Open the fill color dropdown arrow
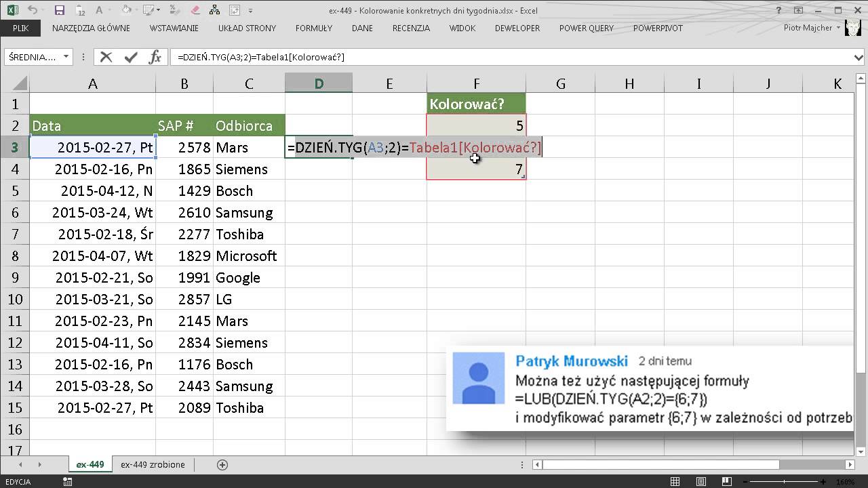Screen dimensions: 868x488 [138, 11]
